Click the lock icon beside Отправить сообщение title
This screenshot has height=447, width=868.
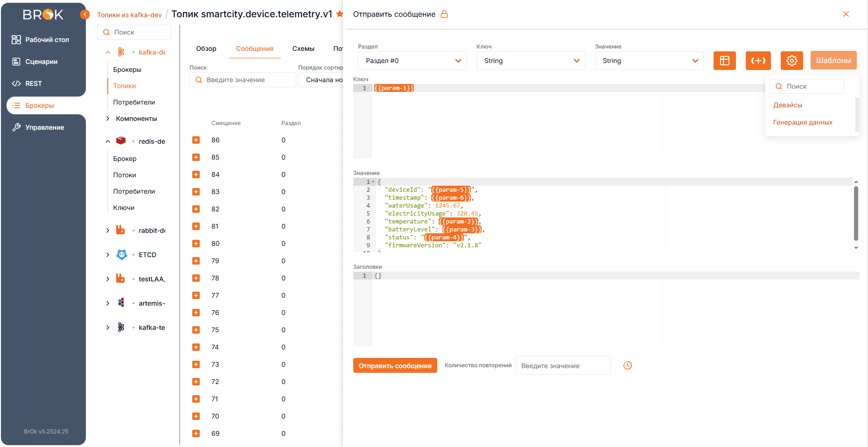[x=444, y=14]
